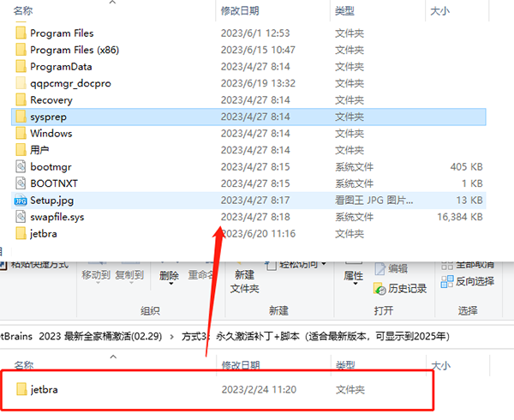The image size is (514, 420).
Task: Select the bootmgr name text
Action: coord(51,167)
